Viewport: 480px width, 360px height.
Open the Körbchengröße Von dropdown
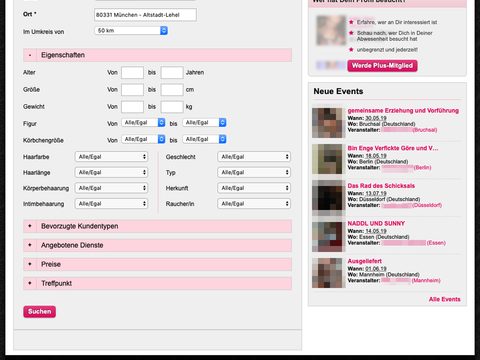143,139
